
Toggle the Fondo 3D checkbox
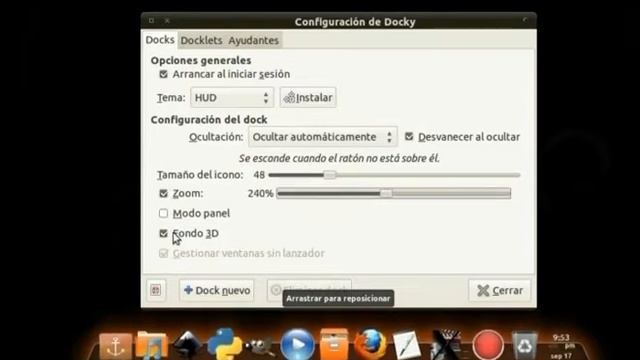click(x=163, y=233)
